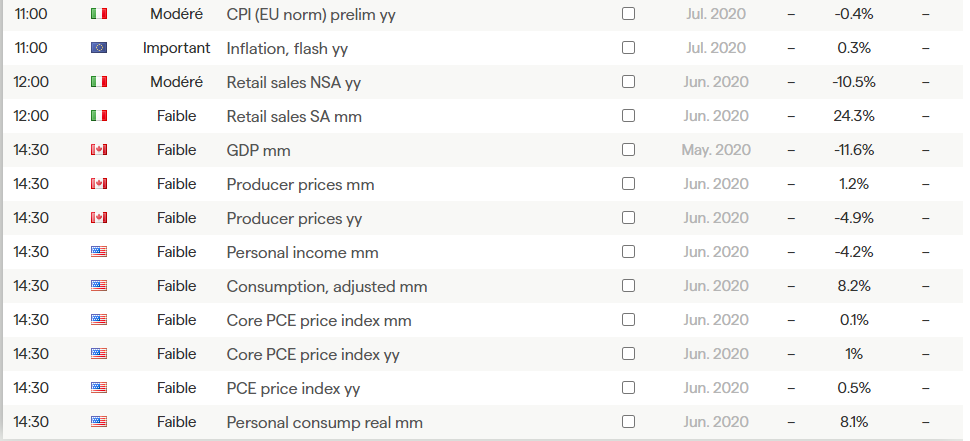This screenshot has height=441, width=970.
Task: Tick the checkbox for Inflation, flash yy
Action: click(x=628, y=48)
